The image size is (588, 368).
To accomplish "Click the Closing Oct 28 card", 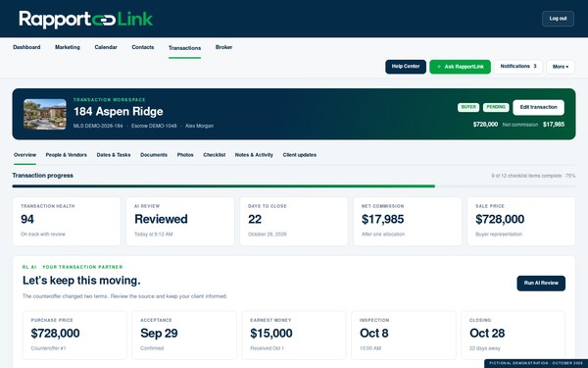I will tap(513, 335).
